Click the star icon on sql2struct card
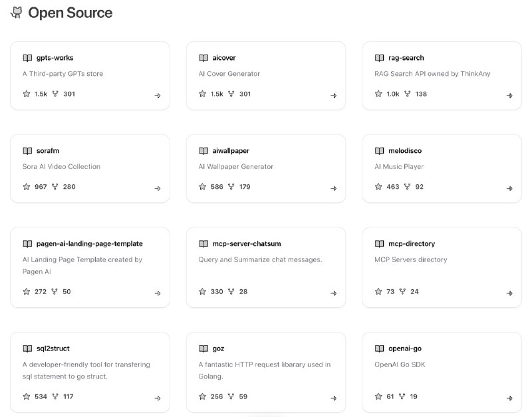This screenshot has height=417, width=532. (x=26, y=396)
